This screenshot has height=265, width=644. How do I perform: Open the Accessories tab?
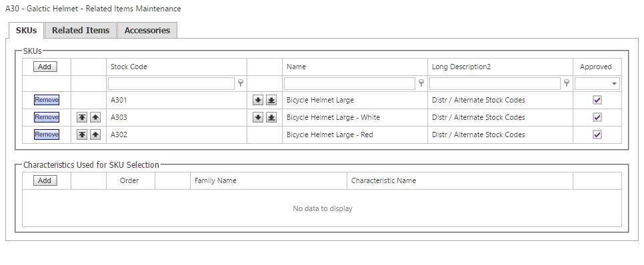point(147,31)
